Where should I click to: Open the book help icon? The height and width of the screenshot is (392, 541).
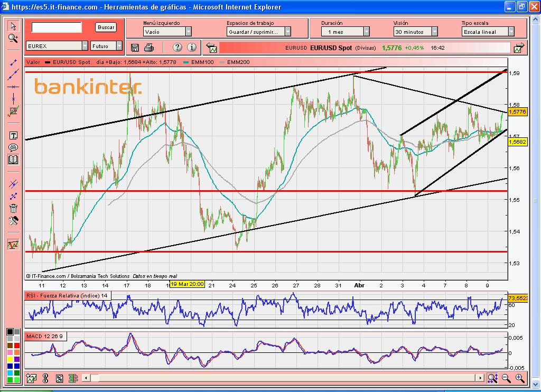point(13,160)
